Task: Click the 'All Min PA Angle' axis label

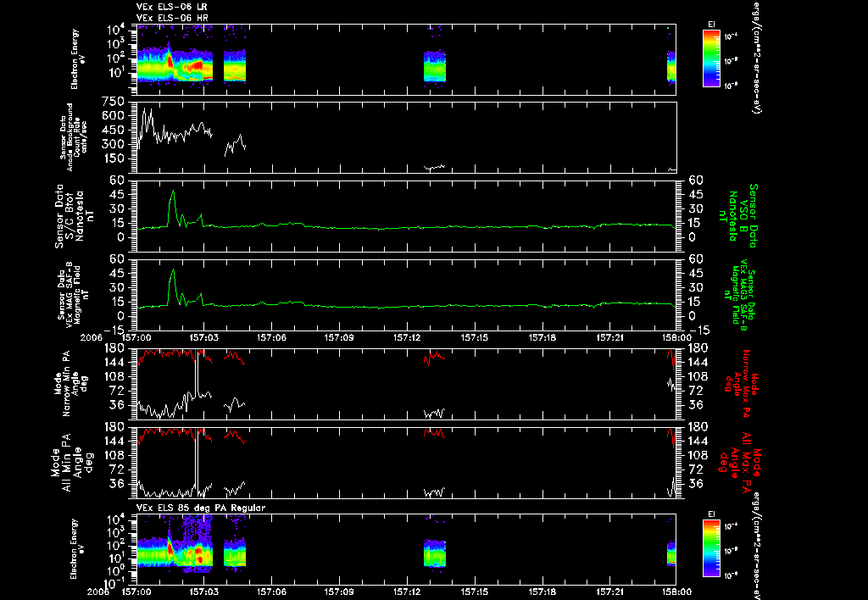Action: 71,462
